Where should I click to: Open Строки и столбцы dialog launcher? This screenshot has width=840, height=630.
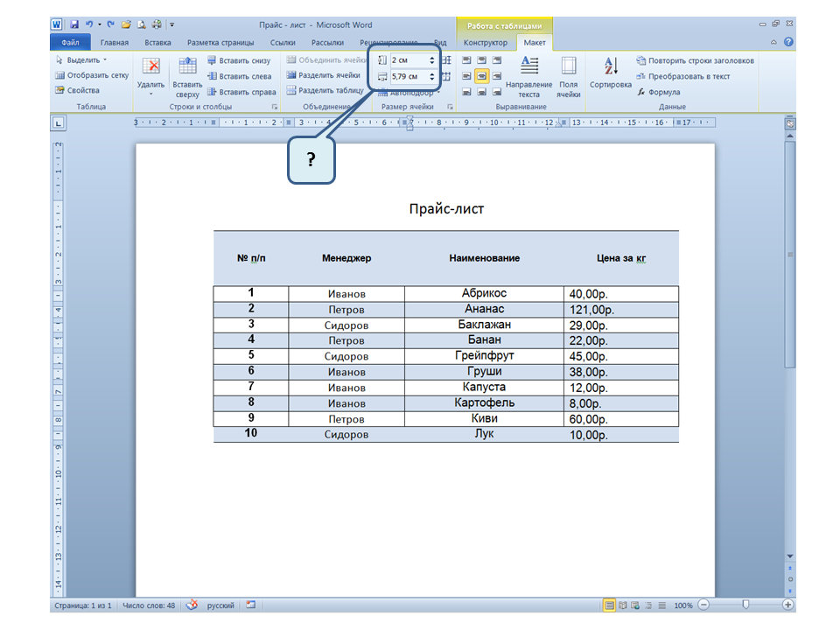[276, 107]
